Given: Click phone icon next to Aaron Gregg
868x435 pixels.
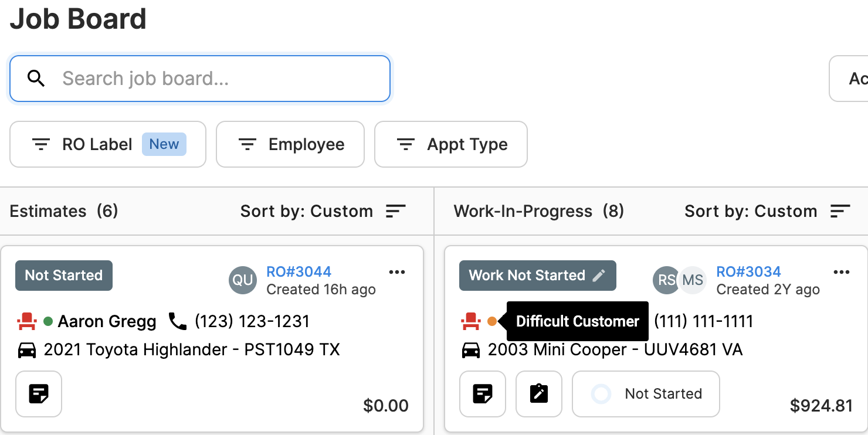Looking at the screenshot, I should tap(178, 321).
